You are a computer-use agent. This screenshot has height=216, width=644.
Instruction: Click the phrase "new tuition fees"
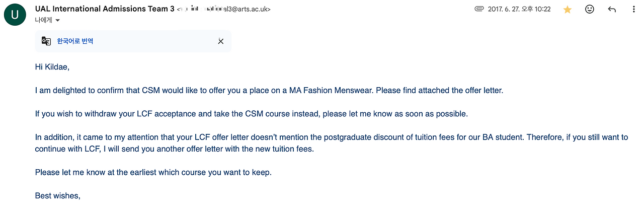(284, 149)
